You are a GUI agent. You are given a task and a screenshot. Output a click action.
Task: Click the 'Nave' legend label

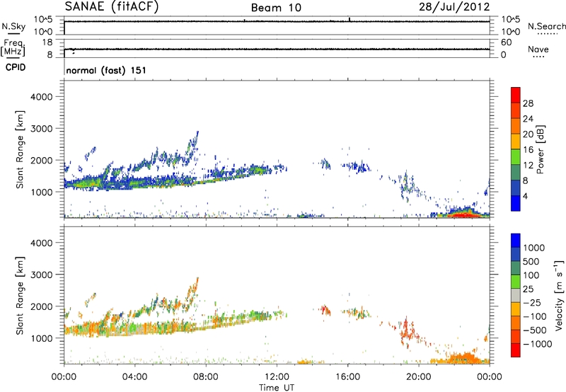click(x=538, y=49)
